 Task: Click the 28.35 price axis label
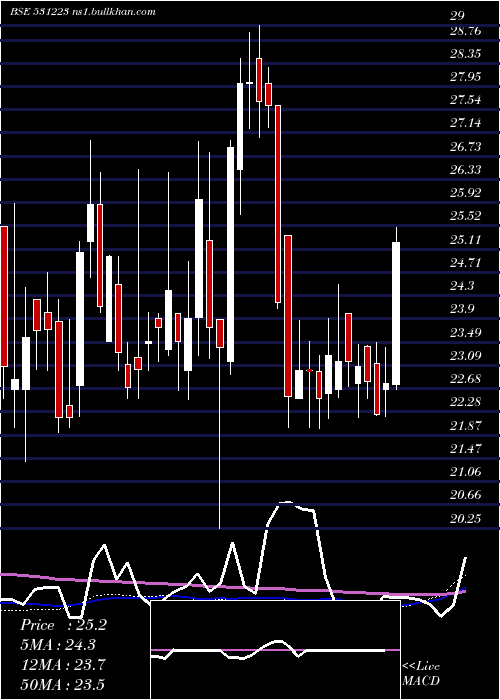465,54
